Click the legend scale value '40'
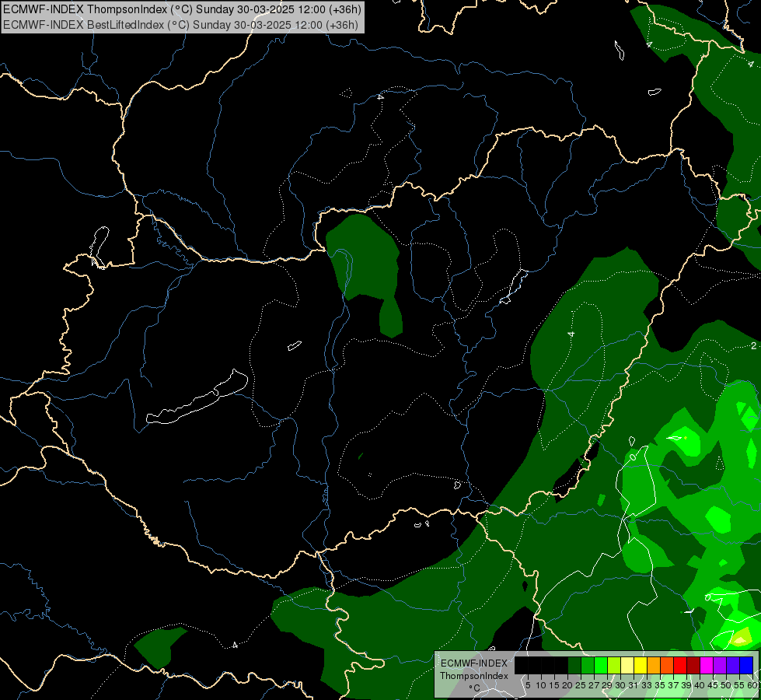Image resolution: width=761 pixels, height=700 pixels. tap(700, 685)
